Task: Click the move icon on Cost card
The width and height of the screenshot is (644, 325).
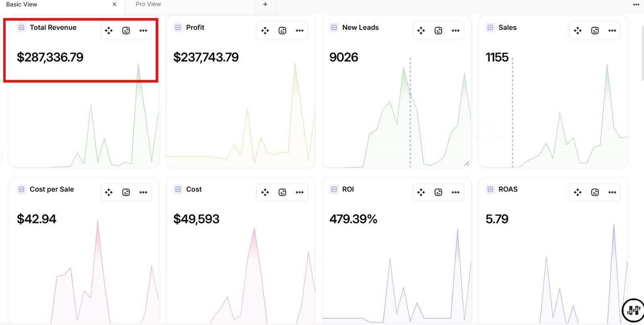Action: [265, 192]
